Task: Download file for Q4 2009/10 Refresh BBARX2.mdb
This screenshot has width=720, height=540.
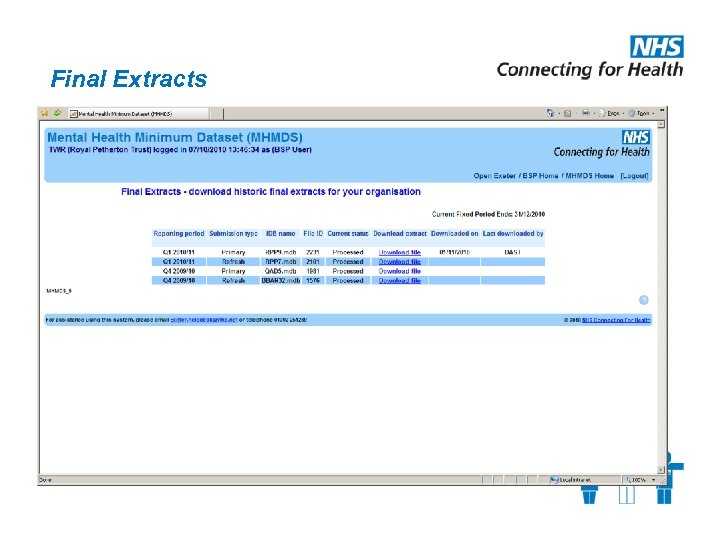Action: 399,281
